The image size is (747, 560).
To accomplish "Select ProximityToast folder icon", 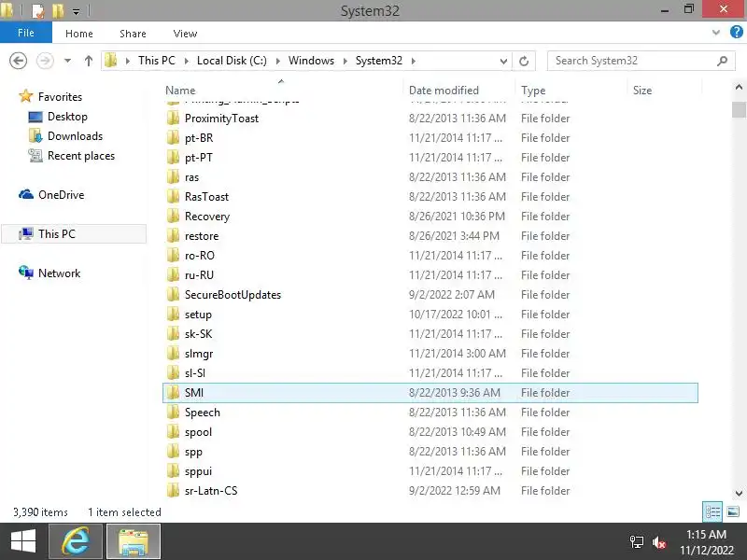I will point(174,119).
